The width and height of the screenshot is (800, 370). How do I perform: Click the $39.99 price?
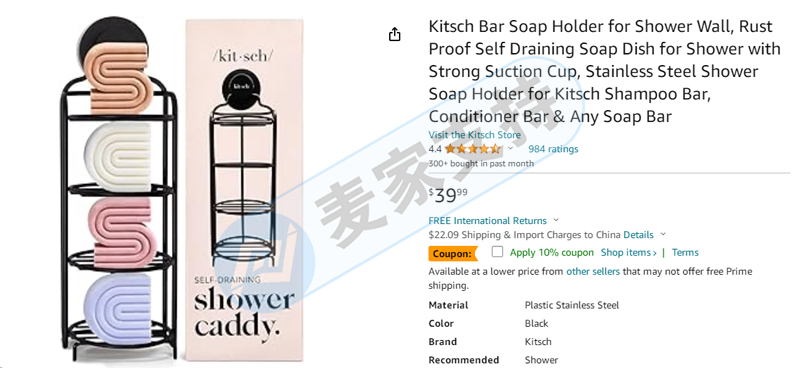pyautogui.click(x=447, y=195)
